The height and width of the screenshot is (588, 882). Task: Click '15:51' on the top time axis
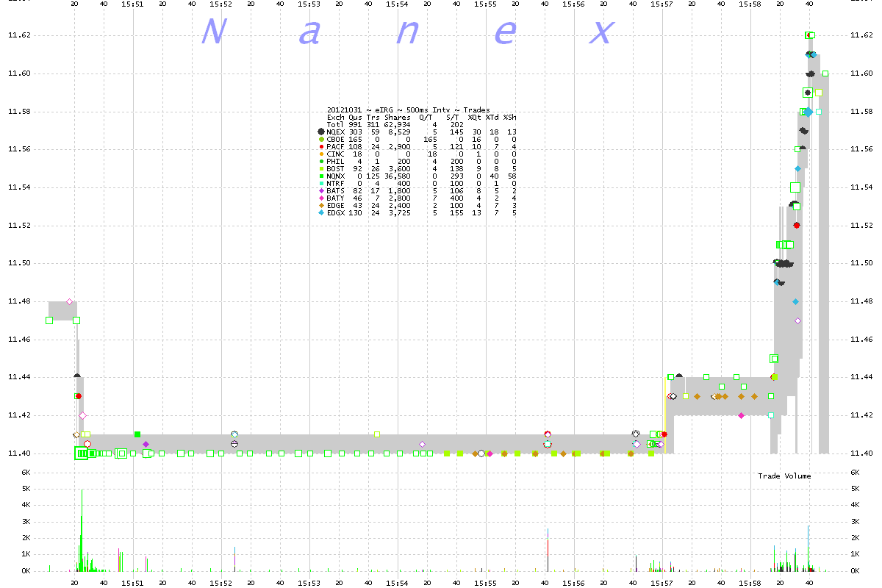[133, 4]
